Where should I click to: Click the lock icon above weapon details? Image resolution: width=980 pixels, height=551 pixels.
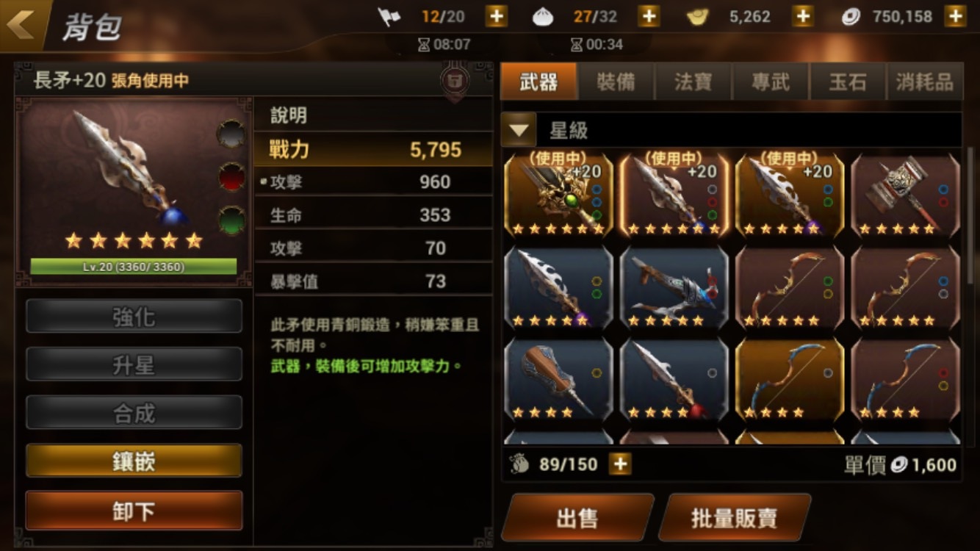(x=454, y=80)
